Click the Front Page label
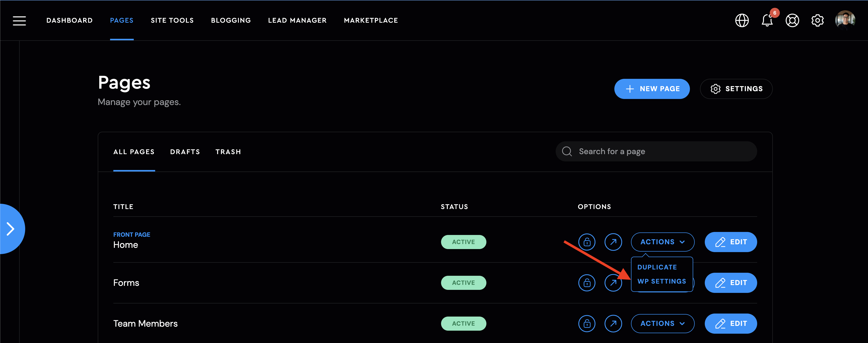Viewport: 868px width, 343px height. pos(131,234)
